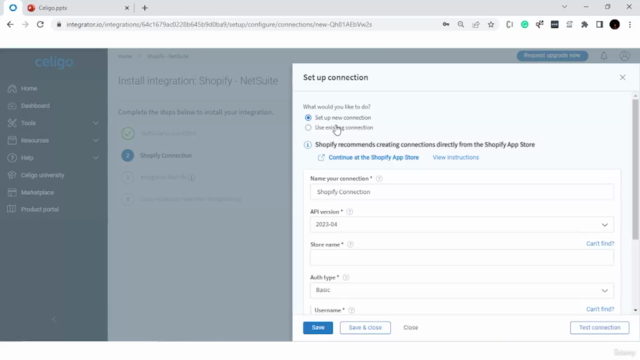The image size is (640, 360).
Task: Open the Grammarly extension icon
Action: 524,24
